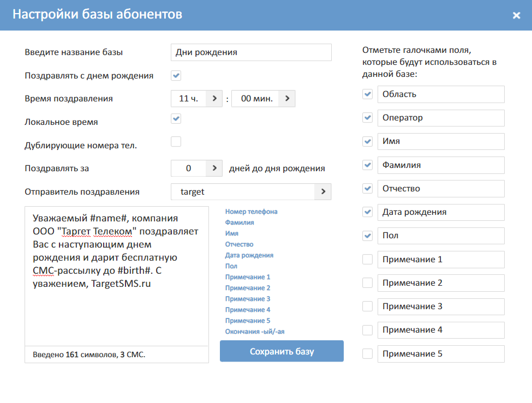This screenshot has width=532, height=403.
Task: Select the 'target' sender value box
Action: (243, 191)
